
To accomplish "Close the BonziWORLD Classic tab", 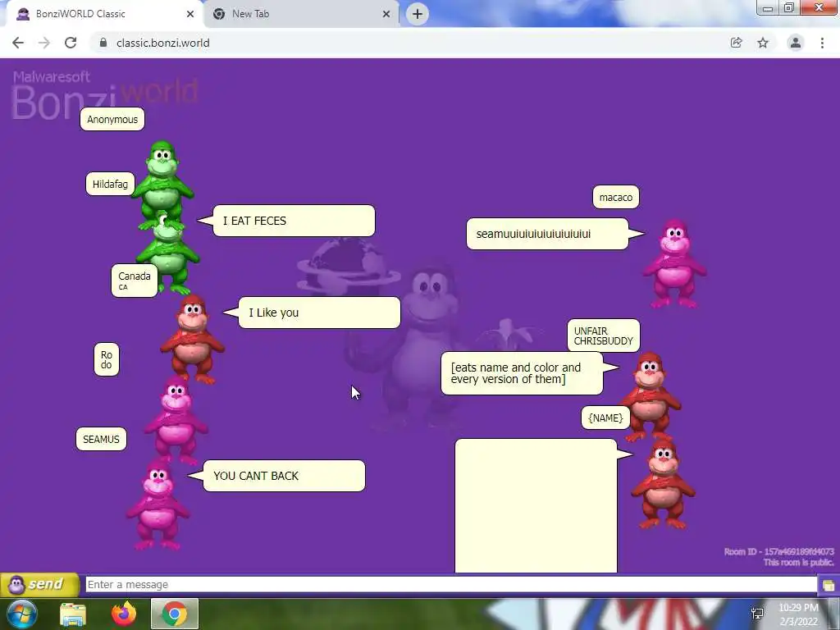I will [190, 14].
